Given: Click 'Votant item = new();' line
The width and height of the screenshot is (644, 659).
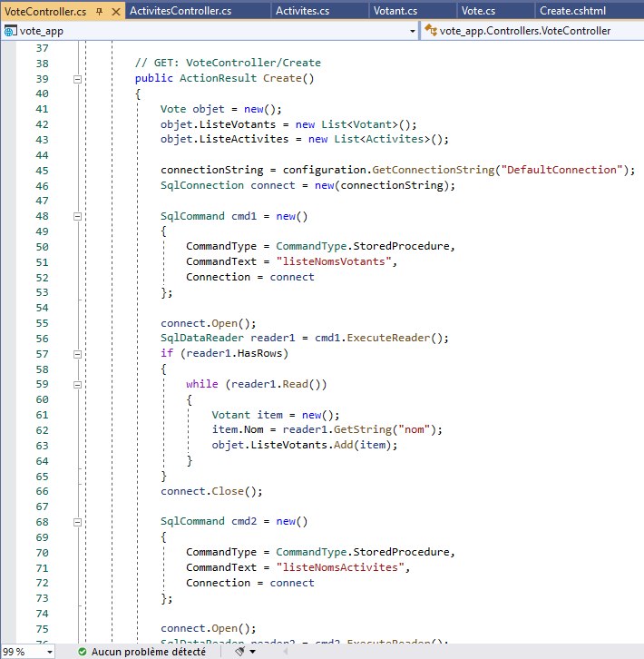Looking at the screenshot, I should click(x=276, y=415).
